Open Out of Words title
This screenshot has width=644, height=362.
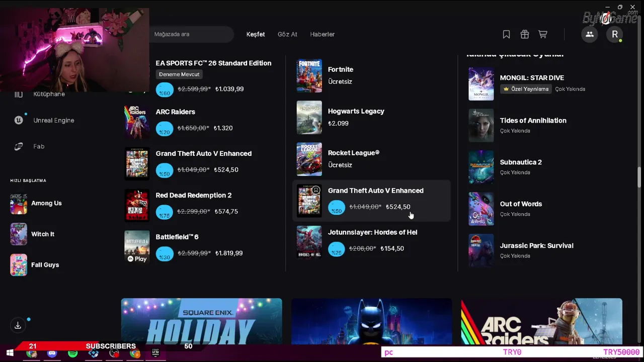click(521, 204)
